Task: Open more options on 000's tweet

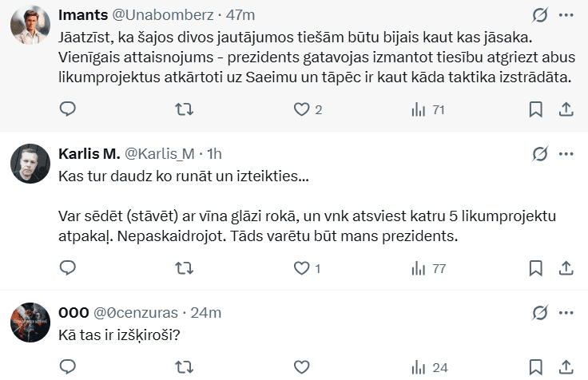Action: pos(566,312)
